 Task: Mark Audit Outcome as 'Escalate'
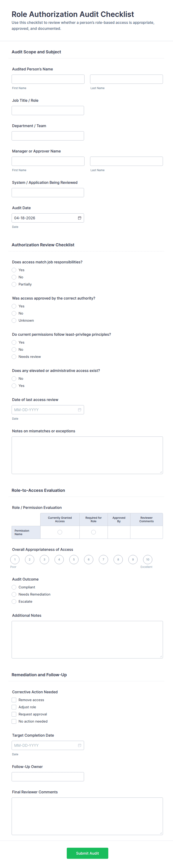click(x=14, y=601)
